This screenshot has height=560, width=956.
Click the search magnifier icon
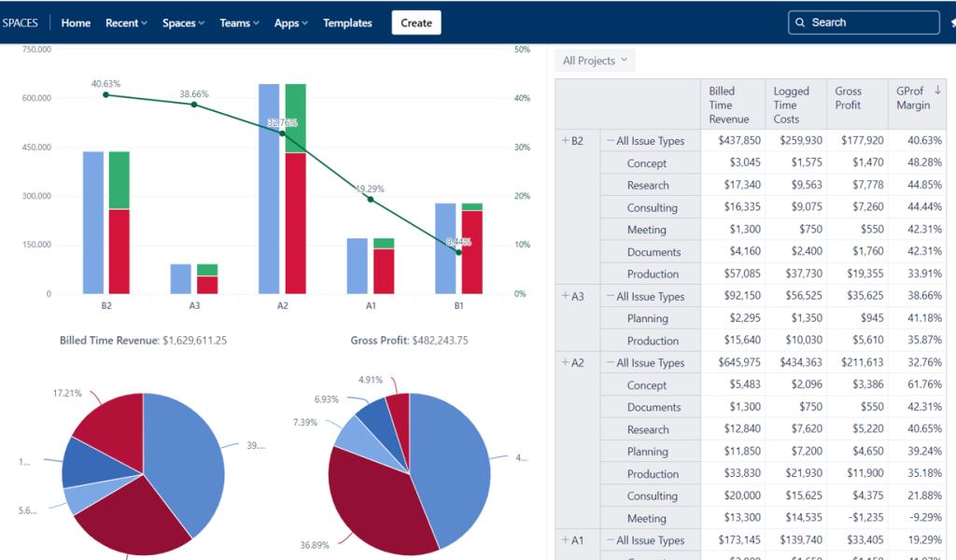(800, 22)
